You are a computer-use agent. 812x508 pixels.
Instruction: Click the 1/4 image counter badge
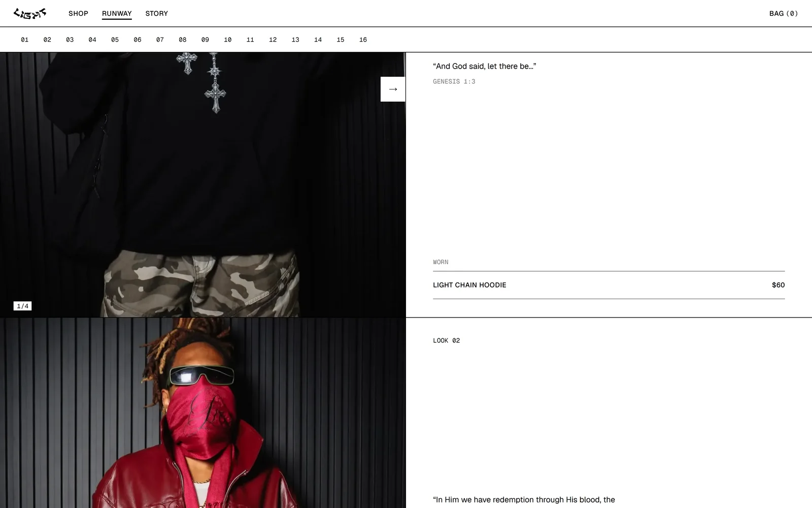[x=22, y=306]
